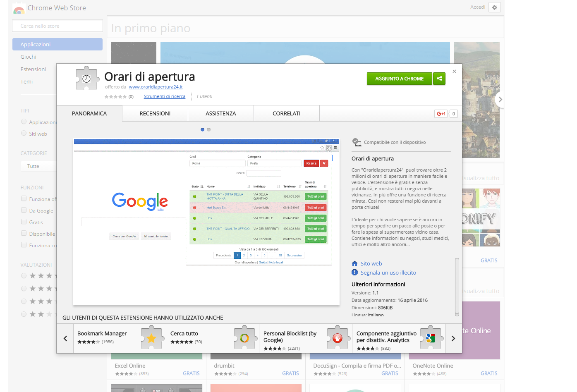This screenshot has height=392, width=577.
Task: Close the Orari di apertura dialog
Action: [x=454, y=72]
